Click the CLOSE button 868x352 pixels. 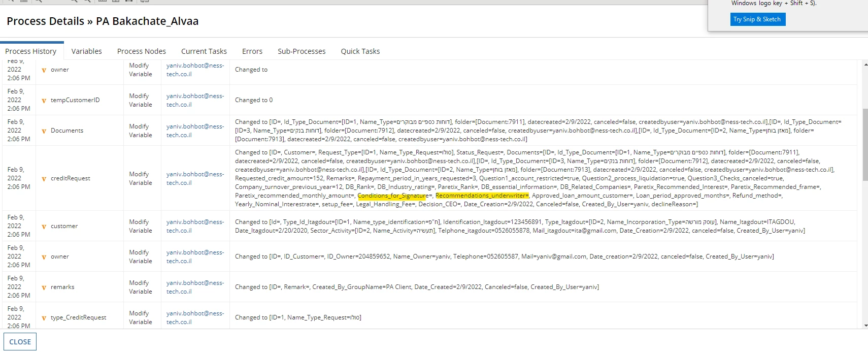coord(20,342)
